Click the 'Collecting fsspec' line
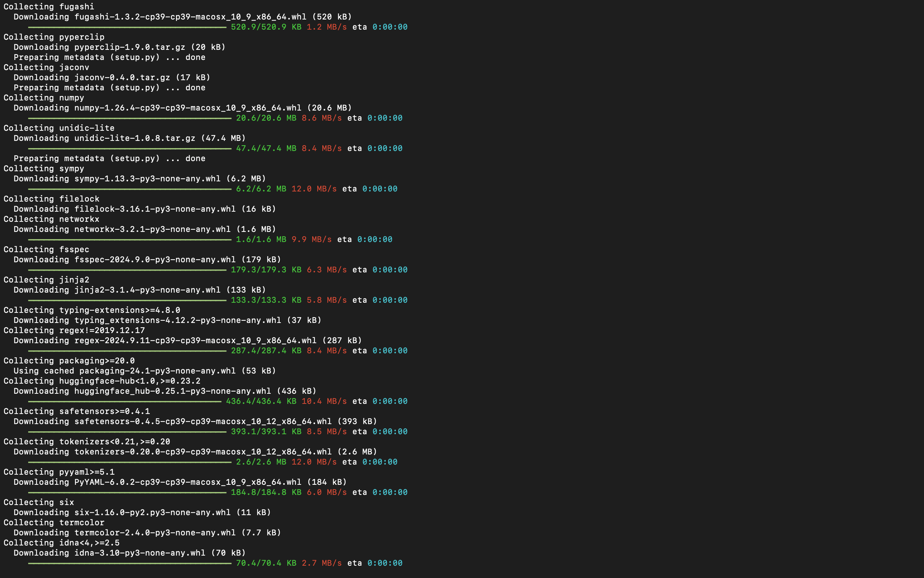924x578 pixels. coord(46,250)
